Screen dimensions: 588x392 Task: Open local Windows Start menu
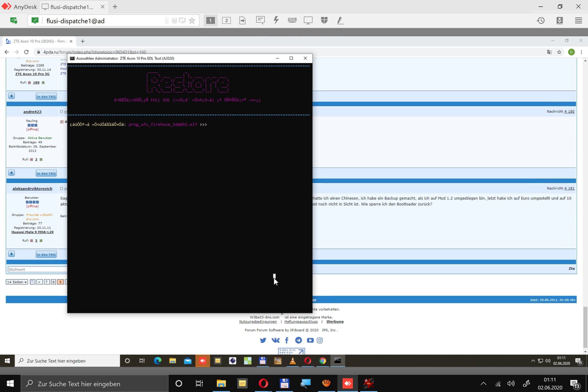10,383
